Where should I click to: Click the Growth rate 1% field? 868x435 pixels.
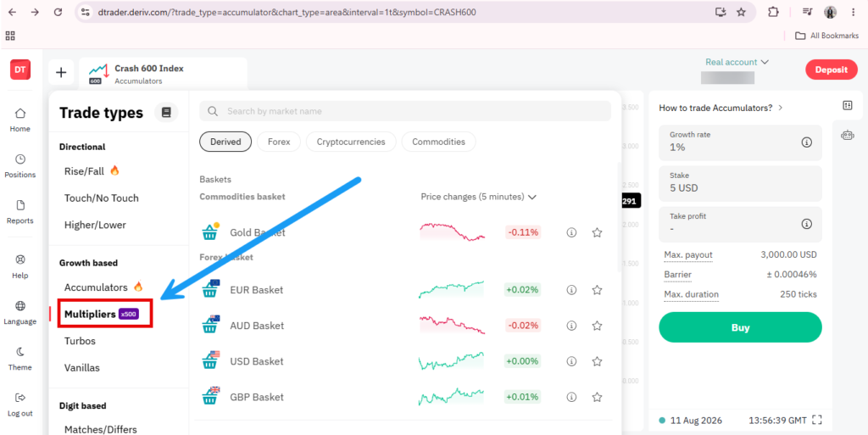click(740, 142)
